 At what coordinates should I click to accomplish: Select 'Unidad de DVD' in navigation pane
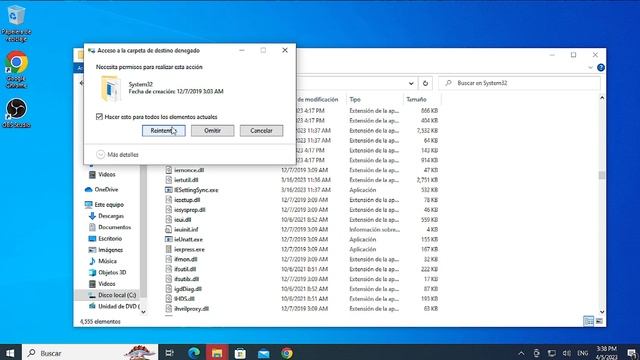click(x=118, y=306)
